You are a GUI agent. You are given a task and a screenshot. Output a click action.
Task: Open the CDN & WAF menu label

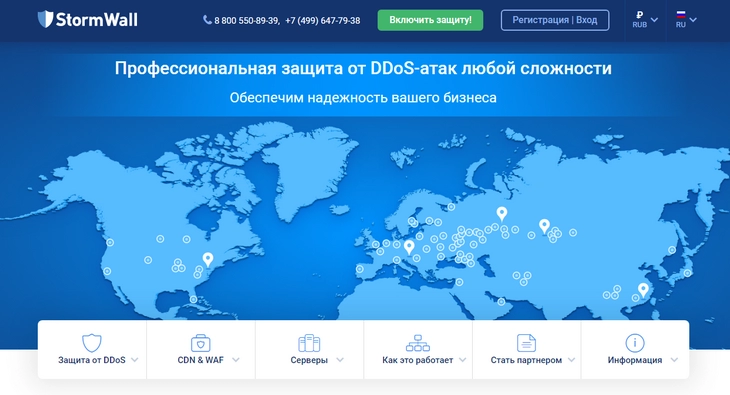pyautogui.click(x=201, y=360)
